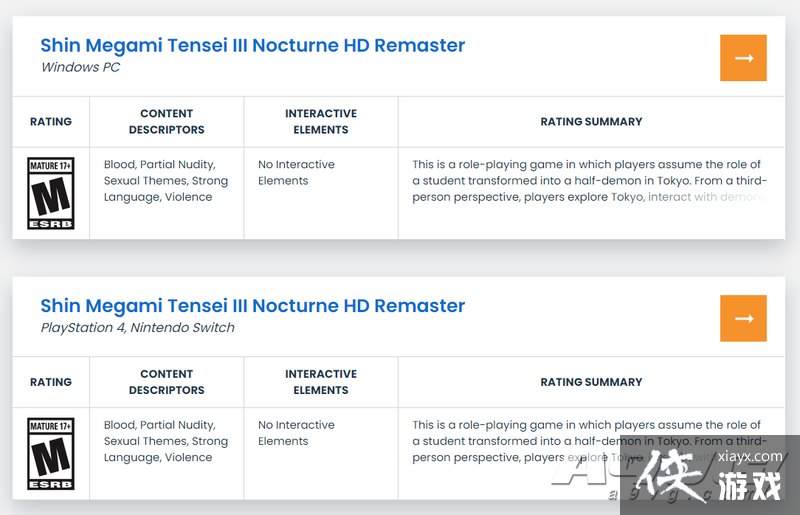Open the PlayStation 4 entry's orange arrow button
800x515 pixels.
point(743,318)
